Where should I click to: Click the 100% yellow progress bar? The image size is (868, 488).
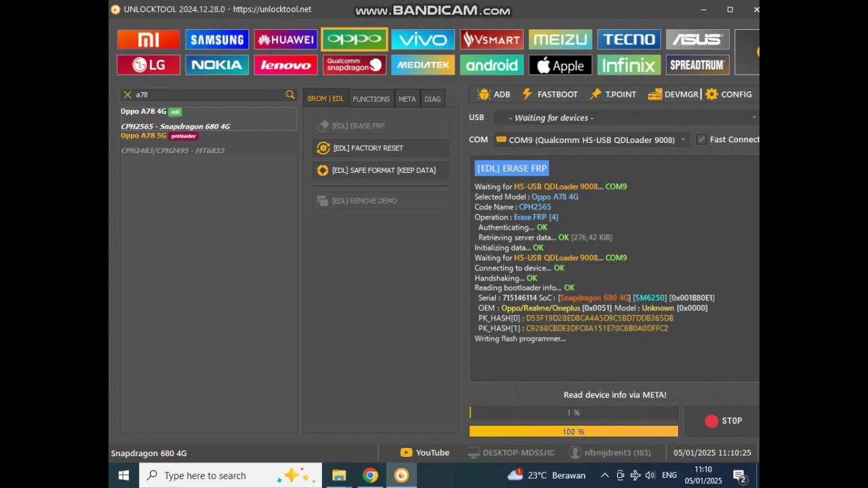point(574,432)
